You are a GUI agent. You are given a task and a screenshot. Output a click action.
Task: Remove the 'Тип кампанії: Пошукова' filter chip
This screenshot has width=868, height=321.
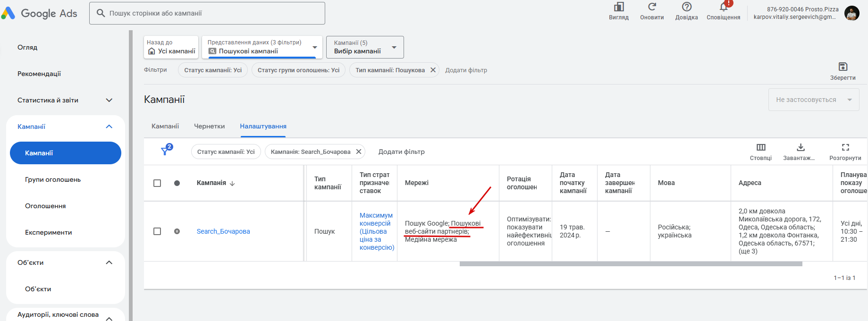(433, 70)
